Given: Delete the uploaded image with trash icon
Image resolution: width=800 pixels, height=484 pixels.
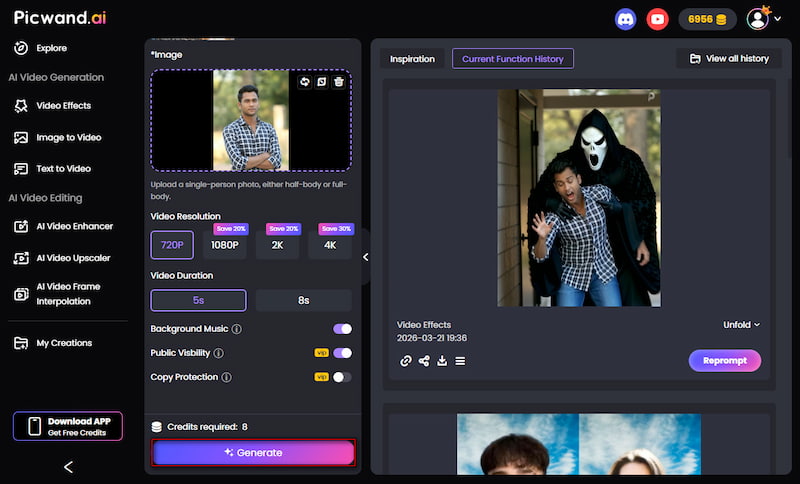Looking at the screenshot, I should tap(339, 82).
